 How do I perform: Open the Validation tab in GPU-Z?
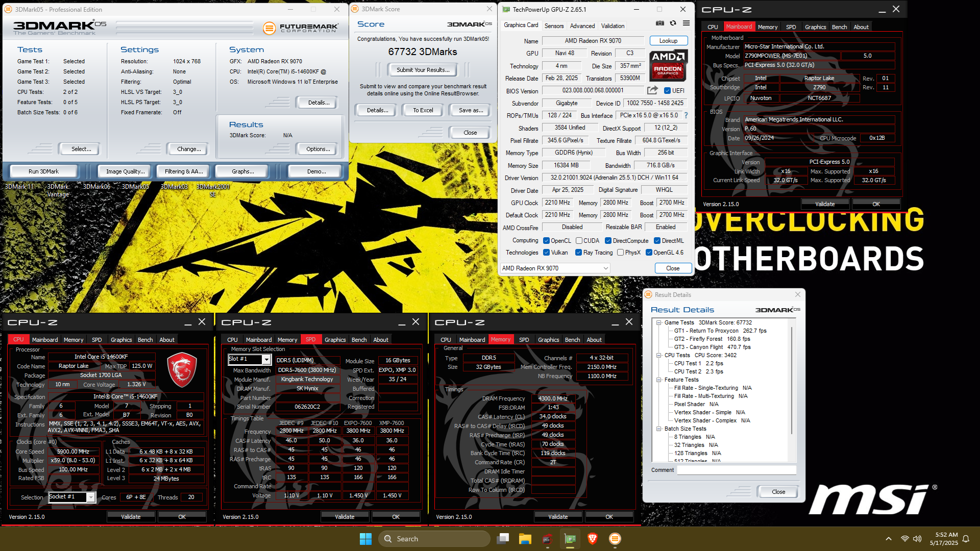point(612,26)
